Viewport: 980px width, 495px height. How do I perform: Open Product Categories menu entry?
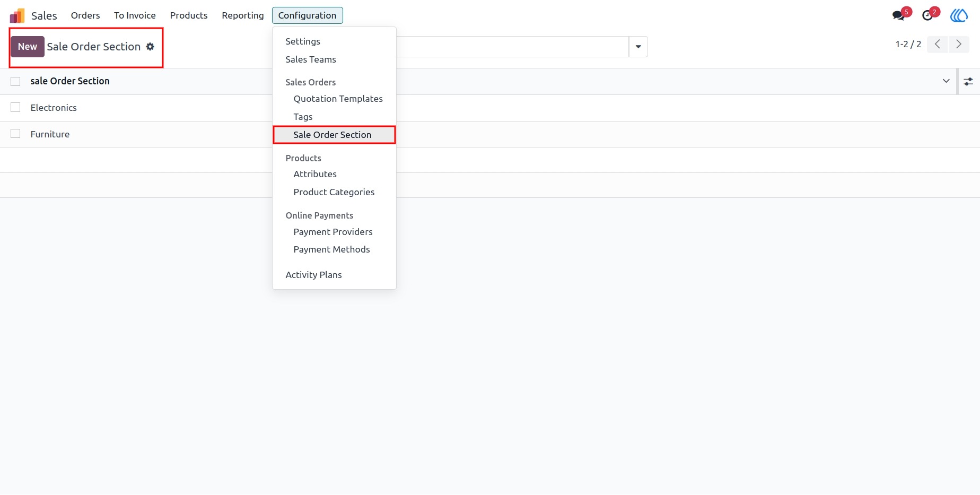[x=334, y=192]
